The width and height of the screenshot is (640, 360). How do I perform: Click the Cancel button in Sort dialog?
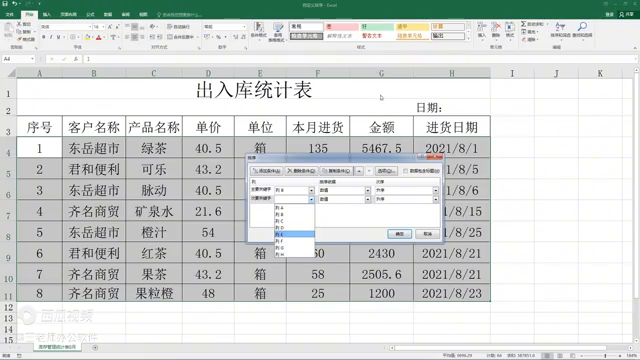tap(427, 234)
